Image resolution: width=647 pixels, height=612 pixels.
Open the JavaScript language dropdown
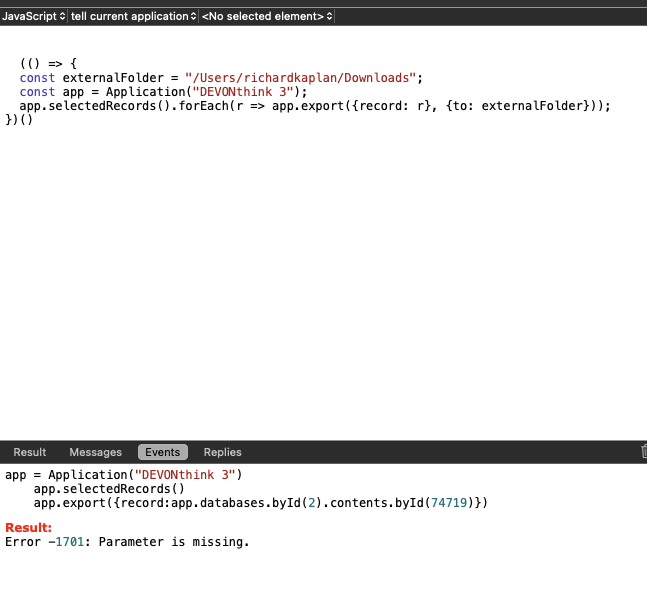pyautogui.click(x=34, y=16)
